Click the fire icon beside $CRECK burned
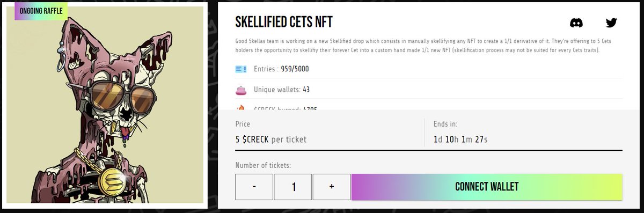The height and width of the screenshot is (213, 644). pyautogui.click(x=241, y=108)
